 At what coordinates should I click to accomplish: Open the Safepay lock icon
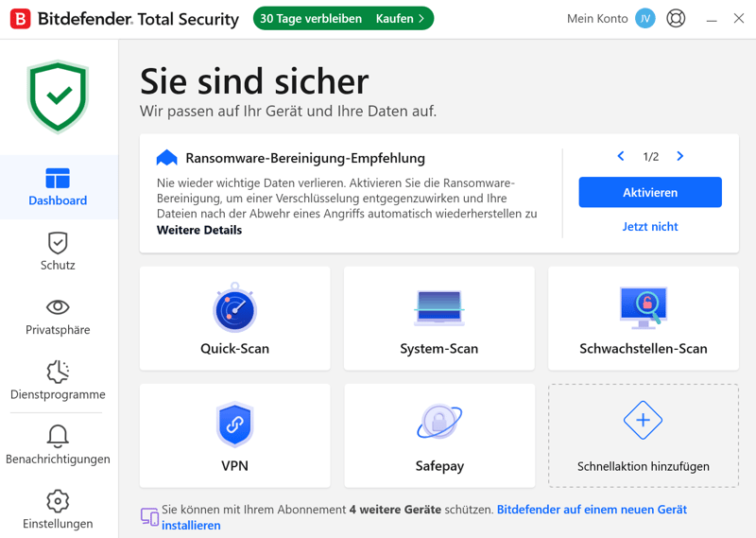point(439,421)
